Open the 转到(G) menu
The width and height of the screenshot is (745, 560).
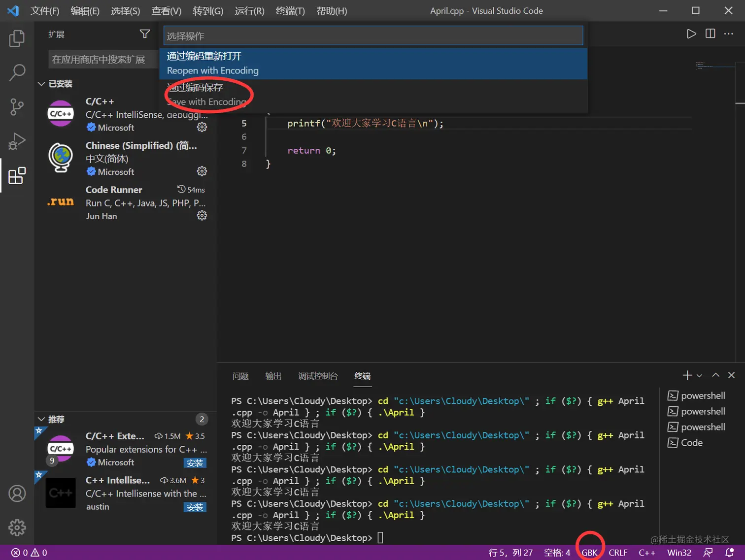(208, 11)
